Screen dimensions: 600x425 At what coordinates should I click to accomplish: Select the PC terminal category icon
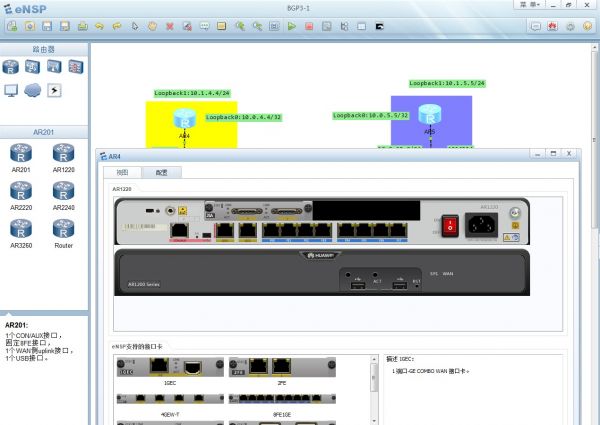coord(11,90)
